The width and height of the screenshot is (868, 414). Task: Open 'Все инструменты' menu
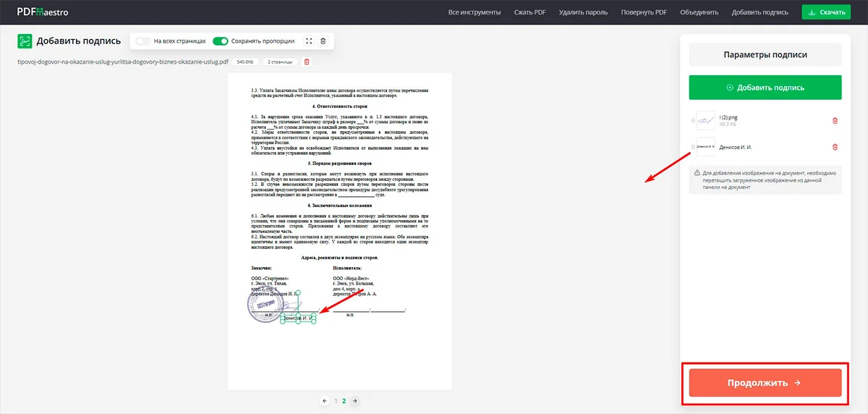click(x=474, y=12)
